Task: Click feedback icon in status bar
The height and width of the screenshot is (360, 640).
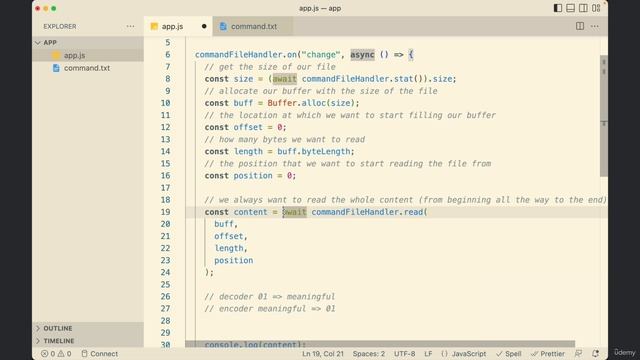Action: (x=578, y=353)
